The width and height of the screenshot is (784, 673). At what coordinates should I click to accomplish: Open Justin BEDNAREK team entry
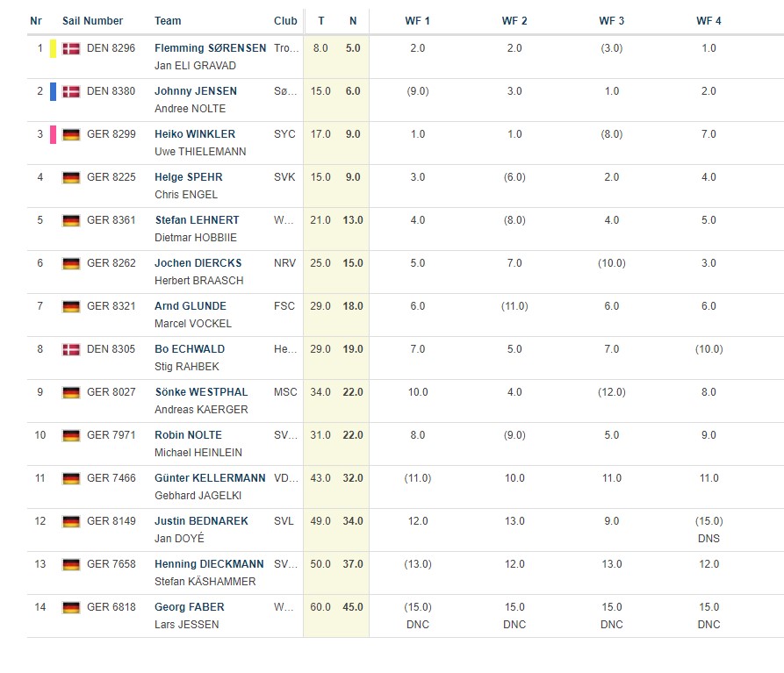201,521
